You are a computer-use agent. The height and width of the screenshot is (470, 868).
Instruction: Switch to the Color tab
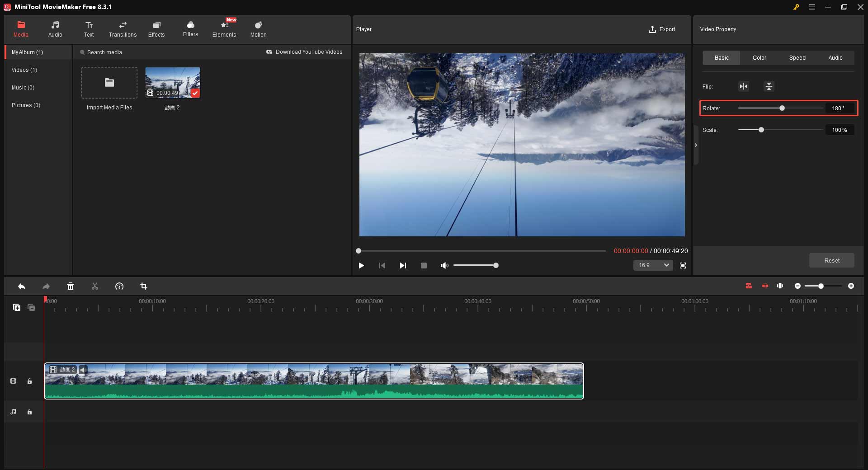click(759, 58)
